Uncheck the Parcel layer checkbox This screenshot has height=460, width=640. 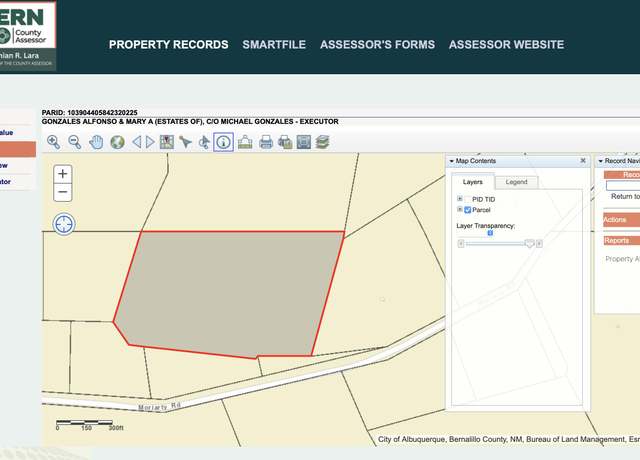pos(468,210)
